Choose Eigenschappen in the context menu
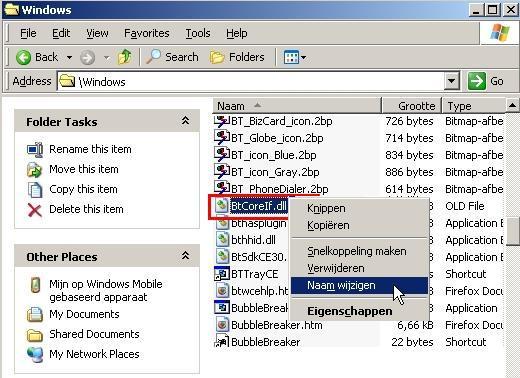 click(359, 311)
